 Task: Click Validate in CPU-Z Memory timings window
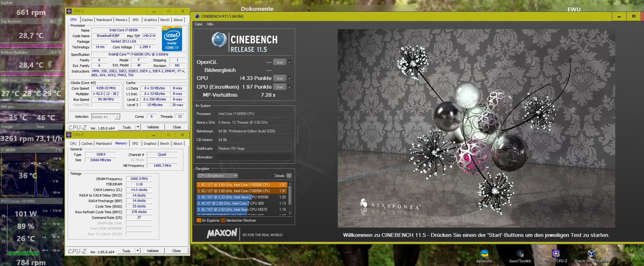153,251
